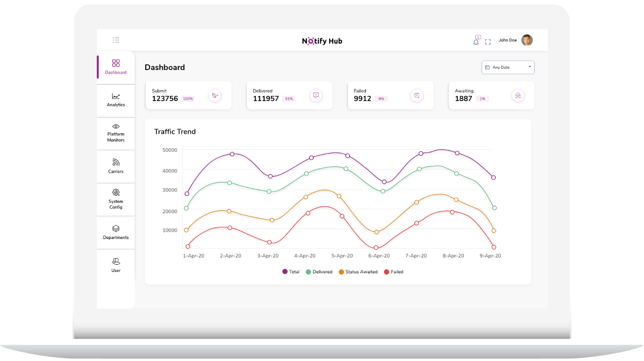Click John Doe's profile avatar
644x361 pixels.
point(527,40)
